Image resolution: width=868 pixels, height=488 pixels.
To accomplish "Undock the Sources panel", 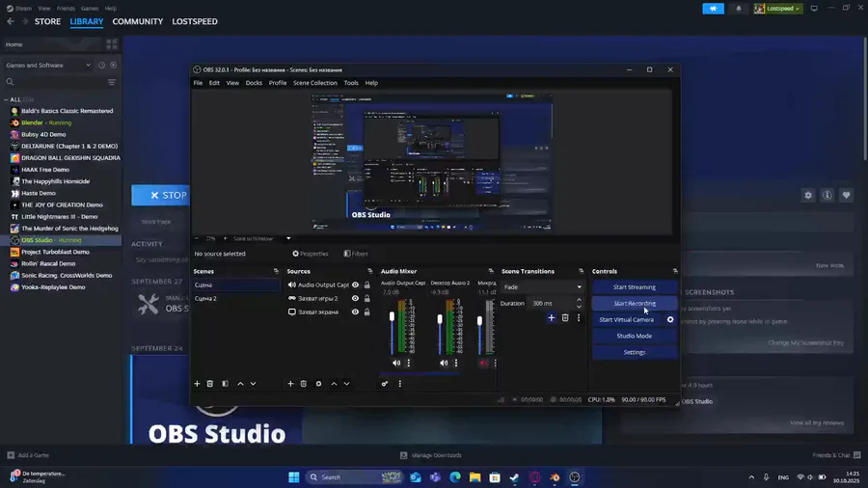I will click(369, 271).
